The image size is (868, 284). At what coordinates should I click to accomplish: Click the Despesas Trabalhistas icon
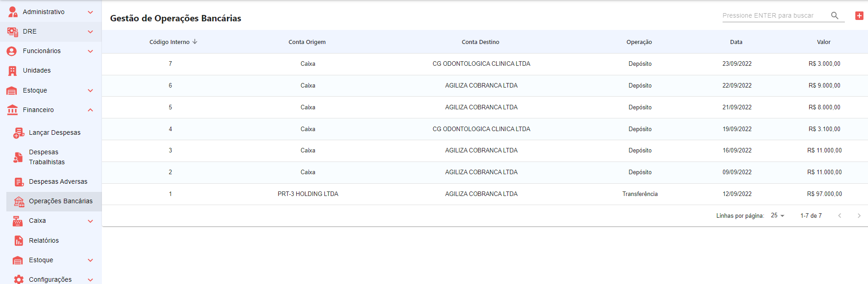coord(18,157)
